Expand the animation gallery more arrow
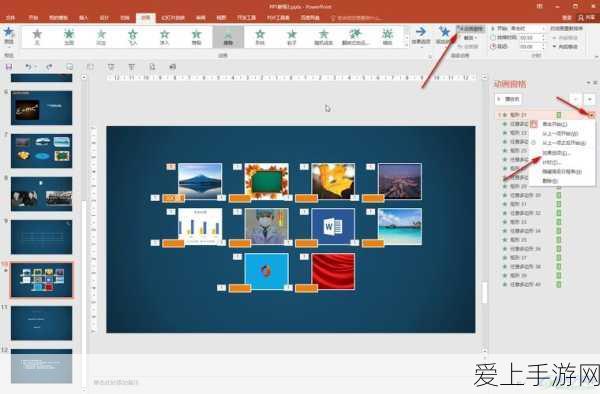The width and height of the screenshot is (600, 394). click(406, 45)
